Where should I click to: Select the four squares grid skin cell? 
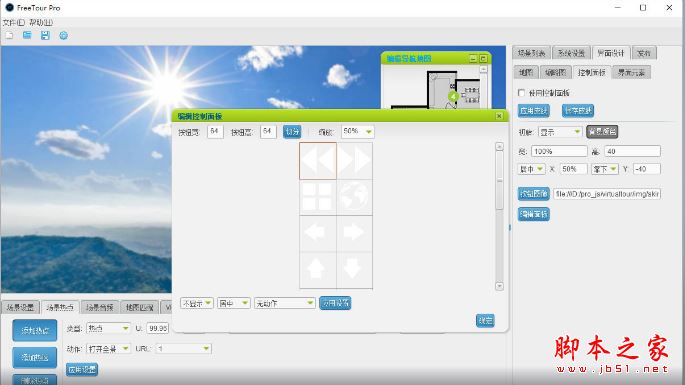point(318,197)
